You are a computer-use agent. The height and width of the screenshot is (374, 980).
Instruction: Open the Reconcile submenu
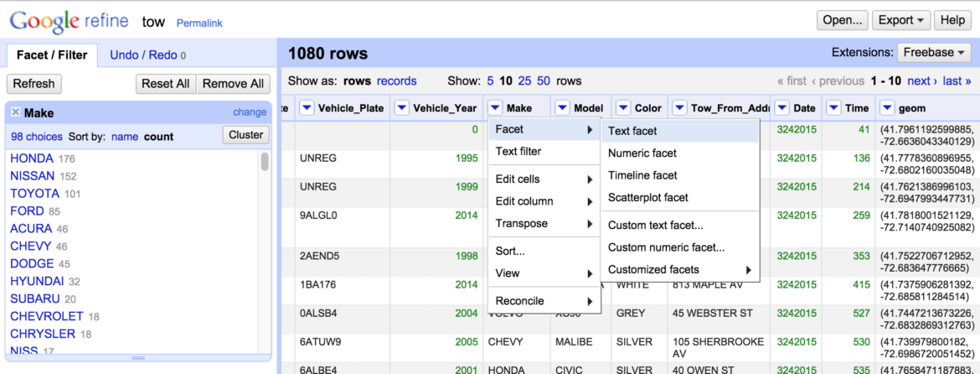pyautogui.click(x=544, y=301)
